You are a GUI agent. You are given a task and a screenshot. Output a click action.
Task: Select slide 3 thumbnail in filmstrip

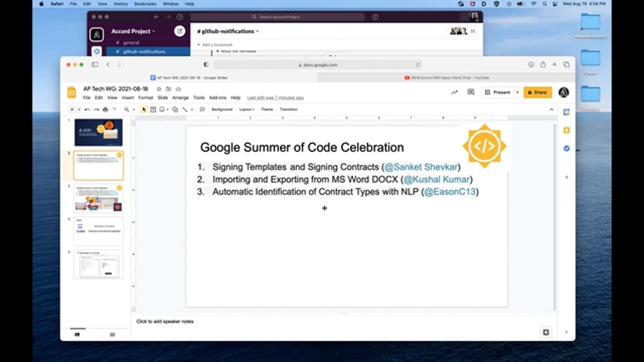click(x=98, y=199)
